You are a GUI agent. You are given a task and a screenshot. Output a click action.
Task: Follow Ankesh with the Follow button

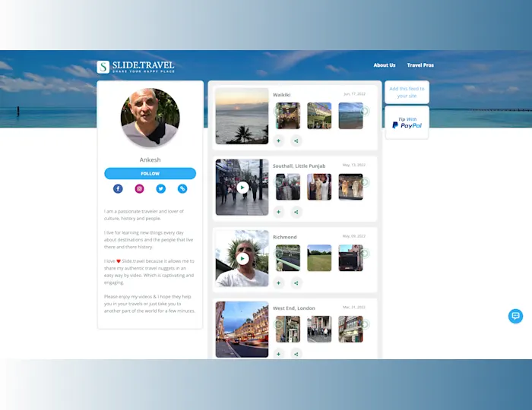(x=150, y=173)
